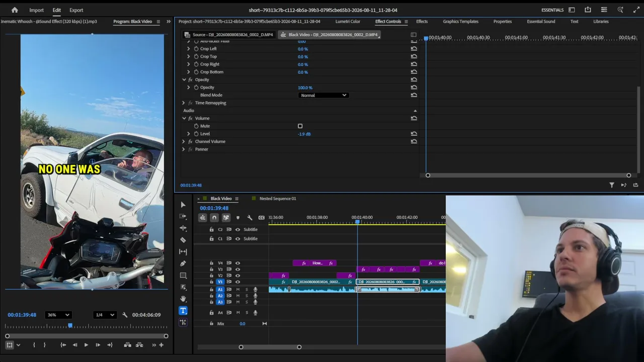Click the Lift button in Program monitor
Image resolution: width=644 pixels, height=362 pixels.
[x=128, y=345]
